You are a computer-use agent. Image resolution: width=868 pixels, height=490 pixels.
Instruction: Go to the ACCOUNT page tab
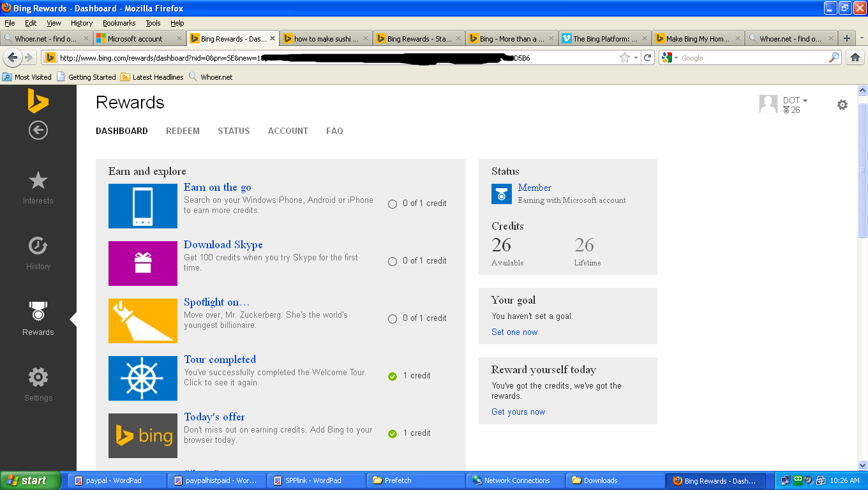tap(288, 131)
